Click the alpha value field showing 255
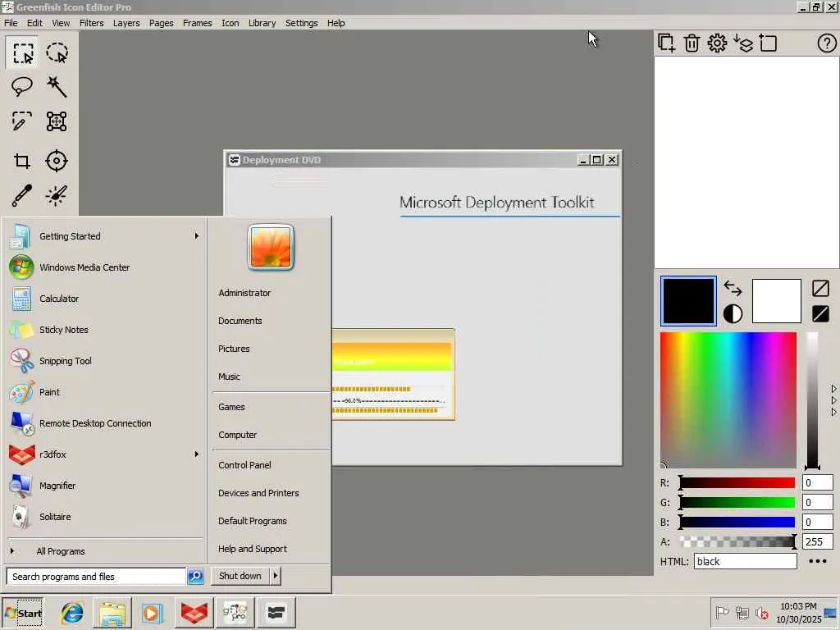 (x=818, y=541)
